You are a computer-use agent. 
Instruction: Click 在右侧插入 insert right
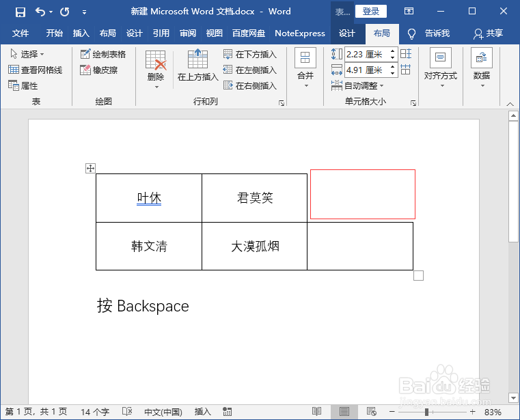[x=250, y=85]
